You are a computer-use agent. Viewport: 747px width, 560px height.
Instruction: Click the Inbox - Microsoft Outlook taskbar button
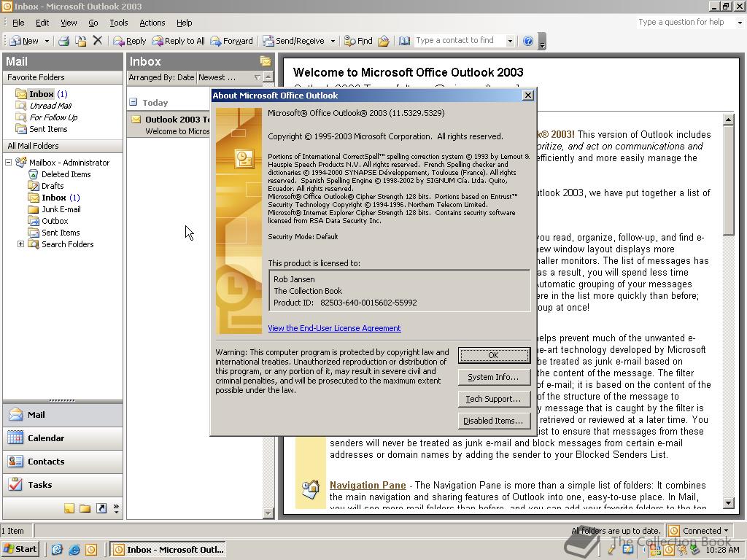168,550
